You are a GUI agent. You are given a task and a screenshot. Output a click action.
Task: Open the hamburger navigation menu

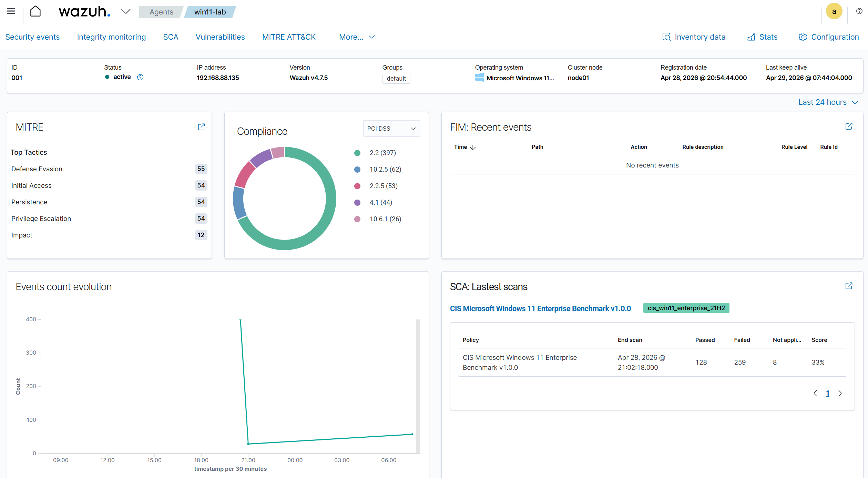[x=11, y=11]
